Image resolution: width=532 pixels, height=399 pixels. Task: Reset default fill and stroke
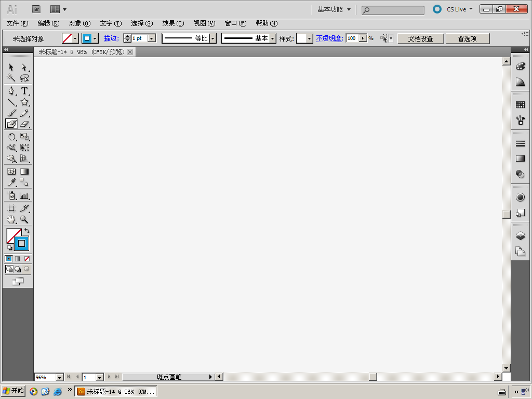(9, 248)
